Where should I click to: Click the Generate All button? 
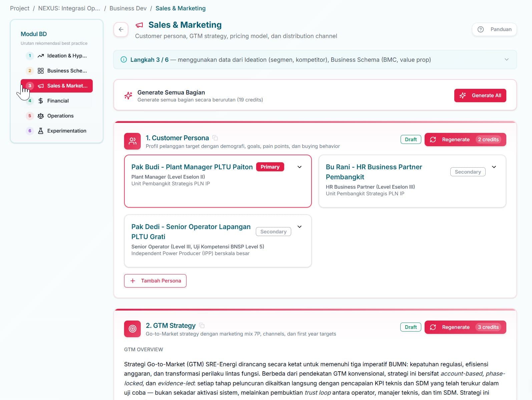[x=480, y=95]
